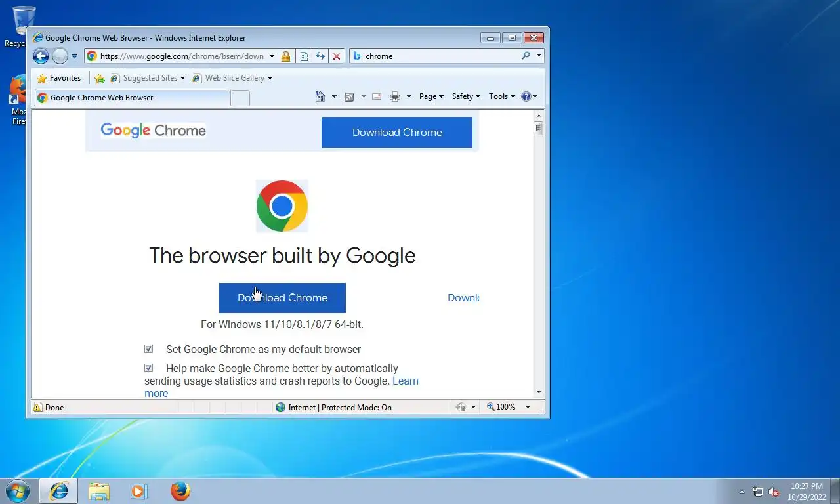This screenshot has height=504, width=840.
Task: Click the scrollbar up arrow
Action: click(x=539, y=115)
